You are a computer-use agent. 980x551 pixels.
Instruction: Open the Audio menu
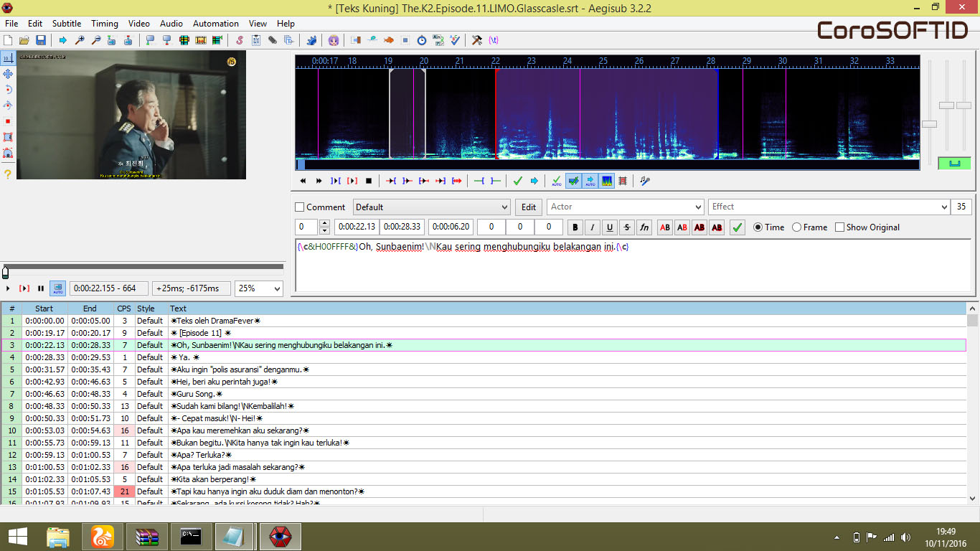pyautogui.click(x=171, y=24)
